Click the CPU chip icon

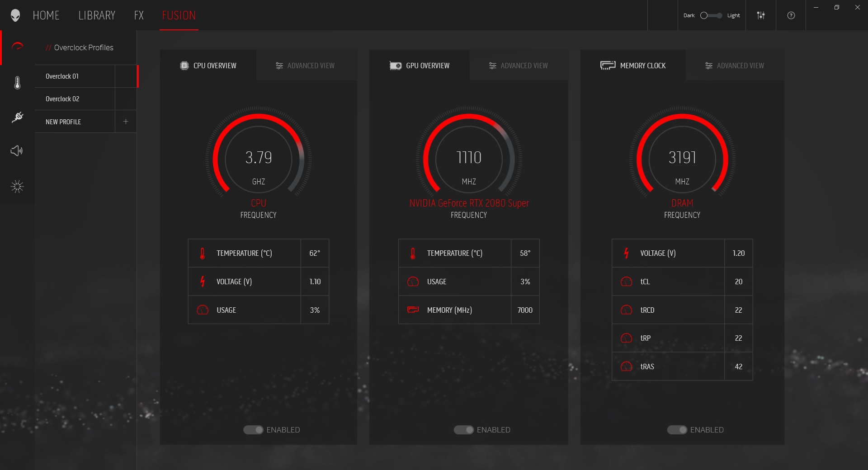[x=184, y=66]
